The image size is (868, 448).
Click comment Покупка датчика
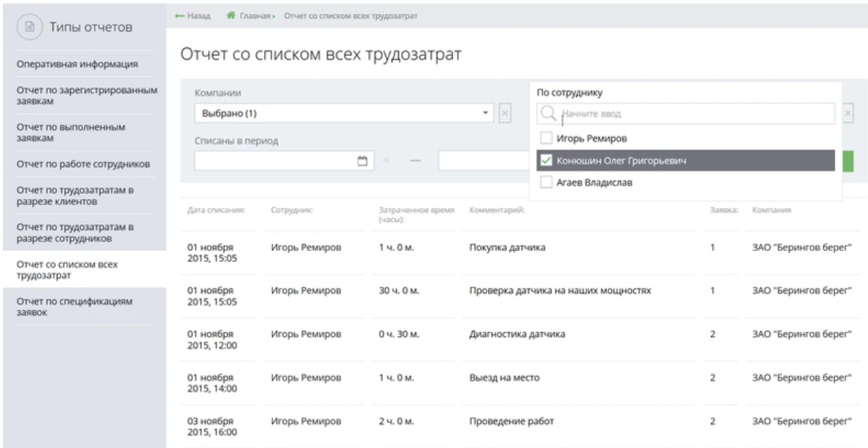tap(507, 247)
